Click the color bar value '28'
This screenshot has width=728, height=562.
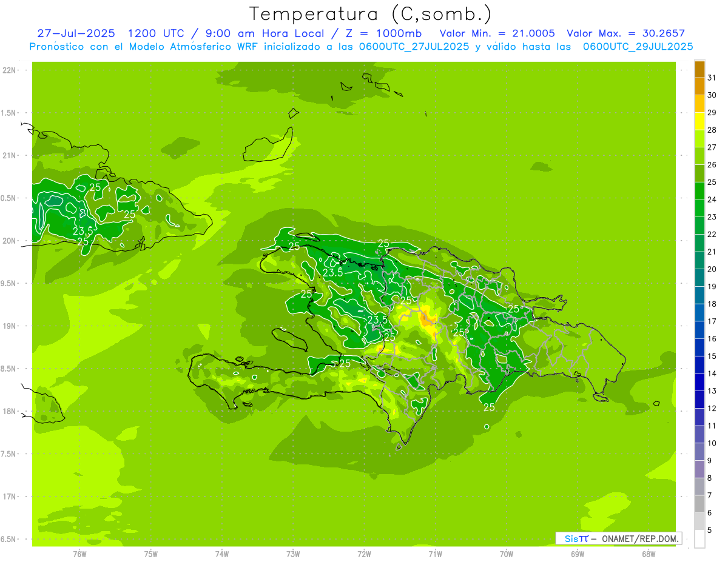tap(712, 130)
